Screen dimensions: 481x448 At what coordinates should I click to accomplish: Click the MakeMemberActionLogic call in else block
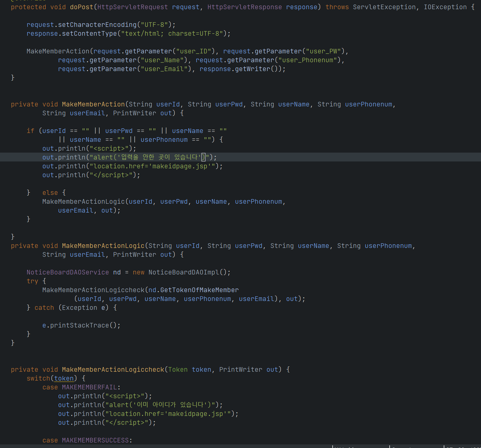tap(84, 201)
